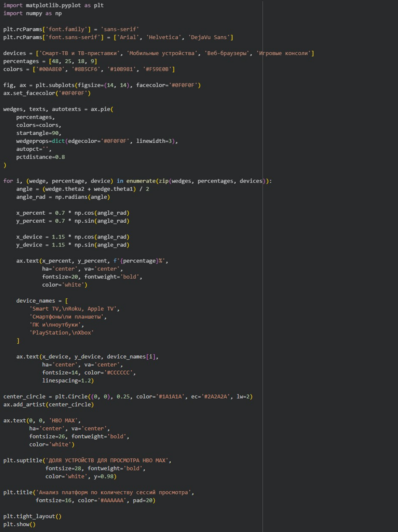Click the 'plt.tight_layout()' line

click(32, 516)
